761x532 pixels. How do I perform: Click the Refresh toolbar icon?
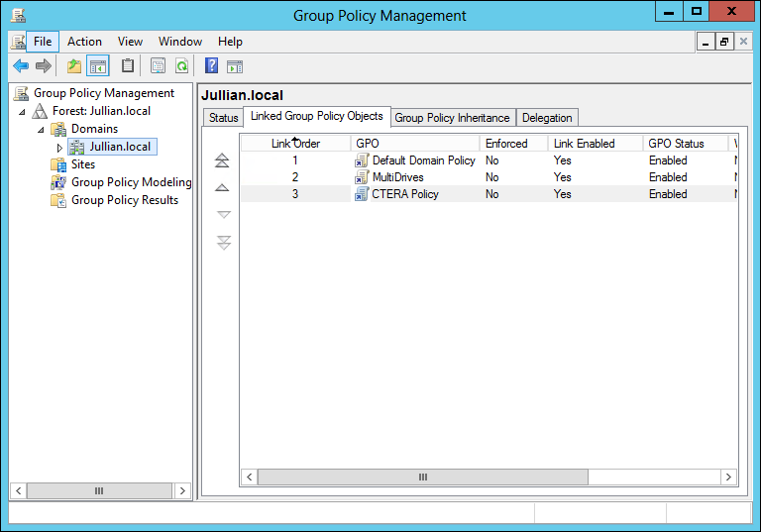[x=181, y=66]
